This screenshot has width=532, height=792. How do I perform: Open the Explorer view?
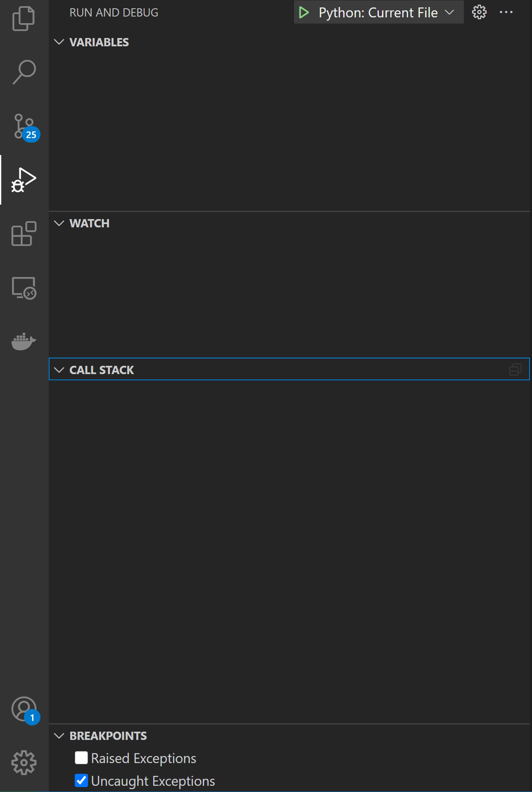[x=24, y=18]
